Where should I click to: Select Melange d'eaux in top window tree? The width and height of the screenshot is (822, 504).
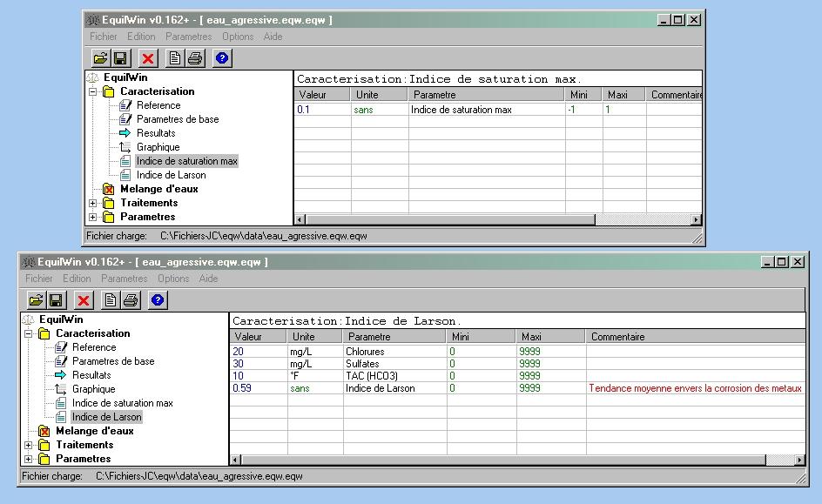click(158, 189)
